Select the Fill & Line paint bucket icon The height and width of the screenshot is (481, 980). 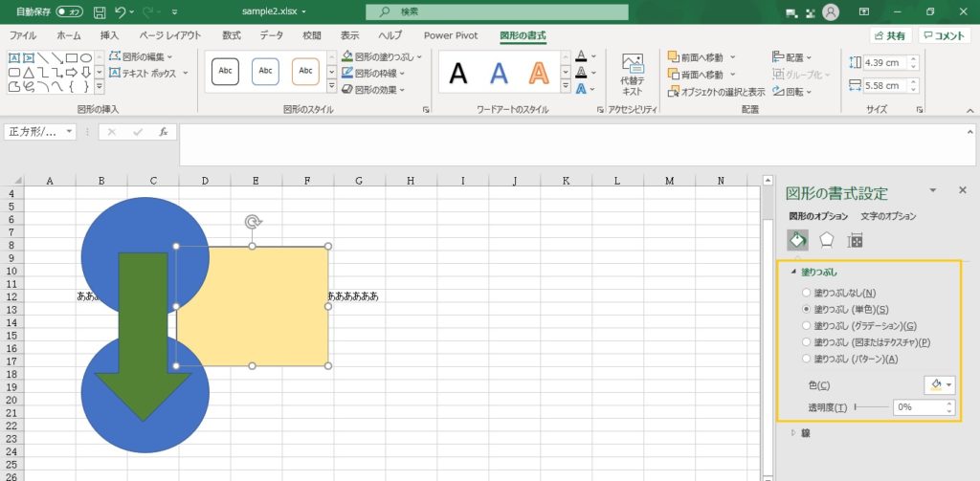(x=797, y=240)
